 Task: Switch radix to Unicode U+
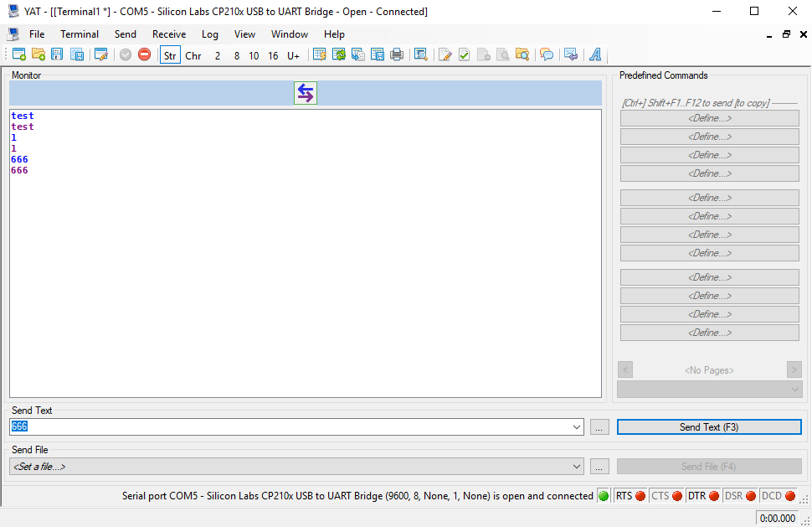tap(293, 55)
